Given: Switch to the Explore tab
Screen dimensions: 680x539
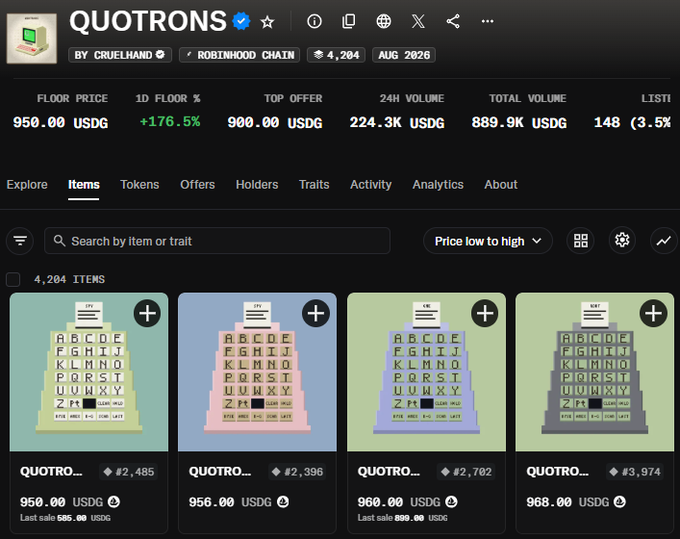Looking at the screenshot, I should [x=27, y=185].
